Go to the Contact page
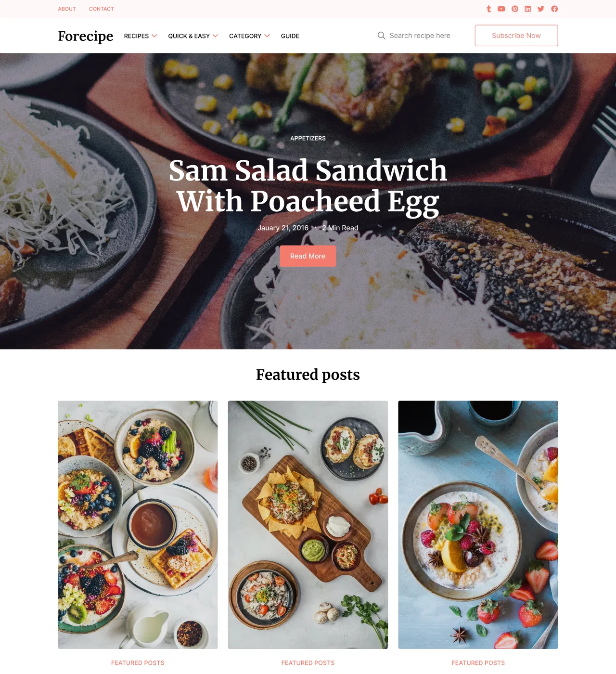 pyautogui.click(x=102, y=9)
